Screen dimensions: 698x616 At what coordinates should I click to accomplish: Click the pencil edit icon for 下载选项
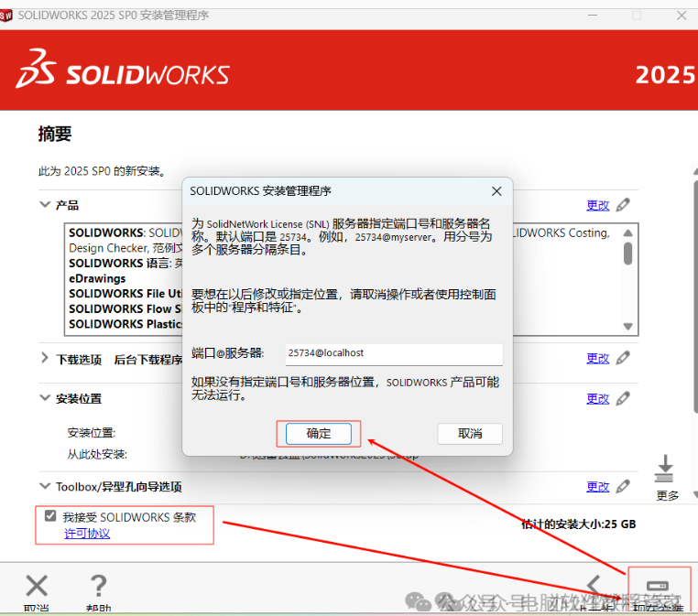[623, 358]
